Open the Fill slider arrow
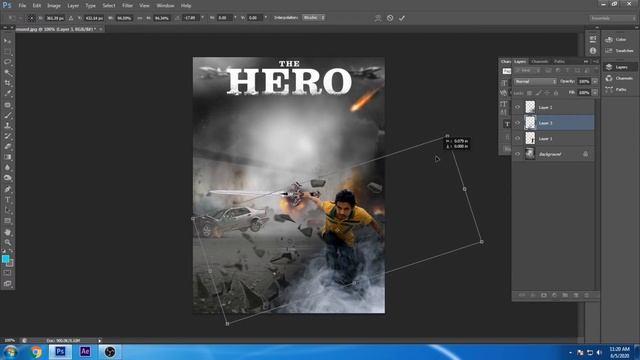The width and height of the screenshot is (640, 360). pos(595,93)
